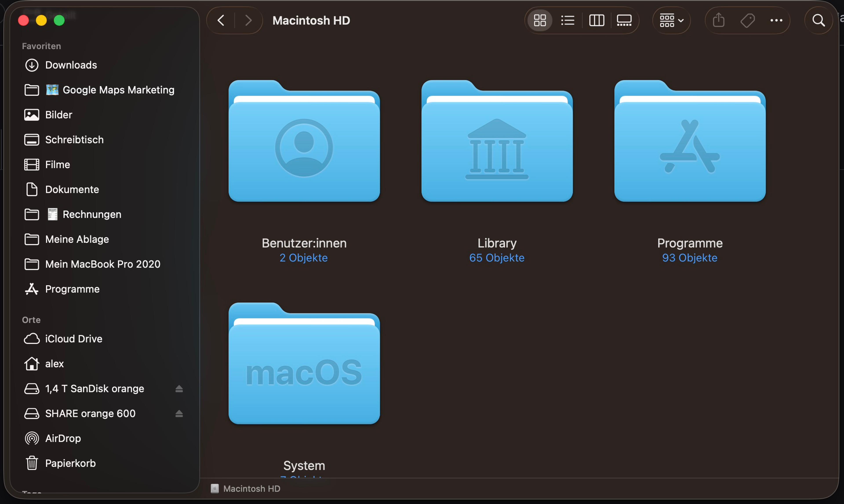Click the Orte section header
Screen dimensions: 844x504
click(x=31, y=320)
